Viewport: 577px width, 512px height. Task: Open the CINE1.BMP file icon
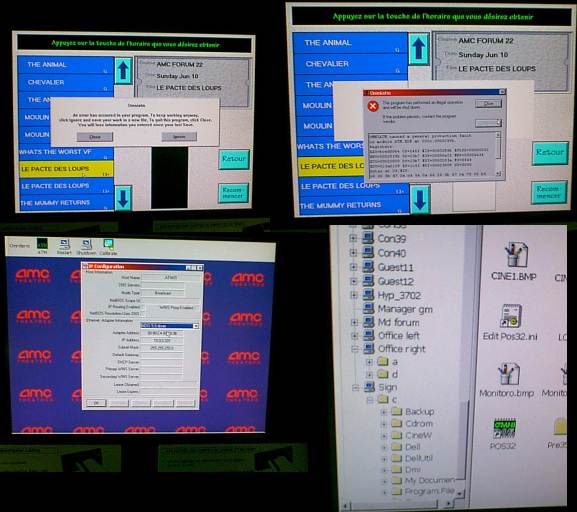pos(514,261)
